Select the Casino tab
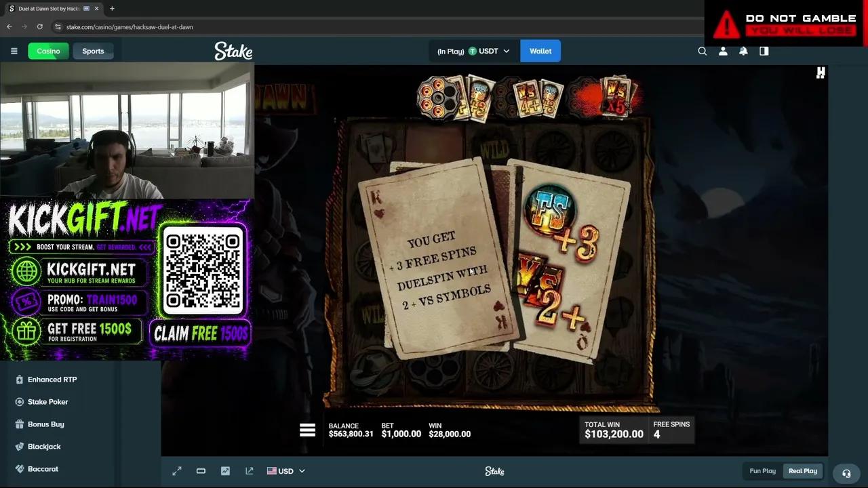The image size is (868, 488). pos(48,51)
